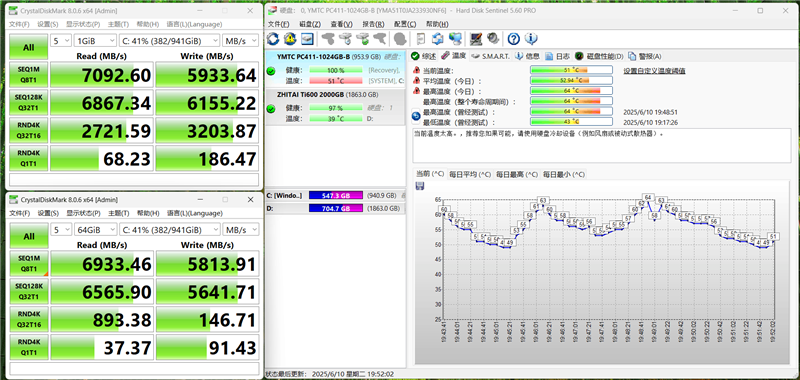Run RND4K Q32T16 test in bottom CrystalDiskMark
Viewport: 800px width, 380px height.
point(29,319)
